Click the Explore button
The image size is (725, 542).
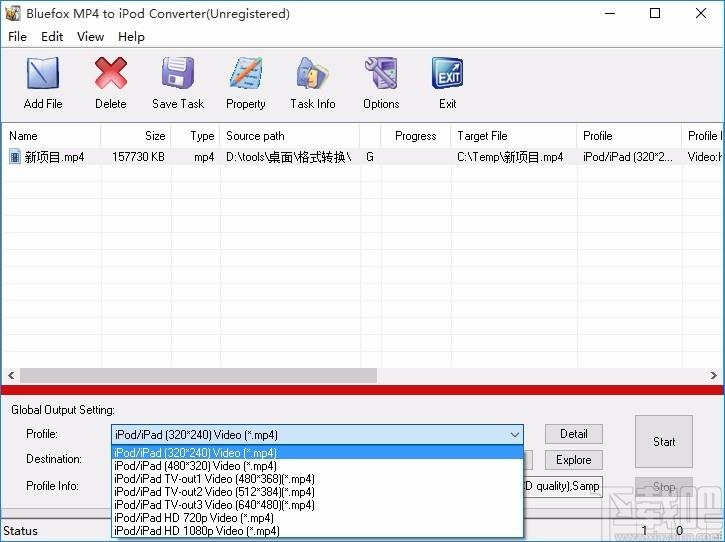[573, 460]
